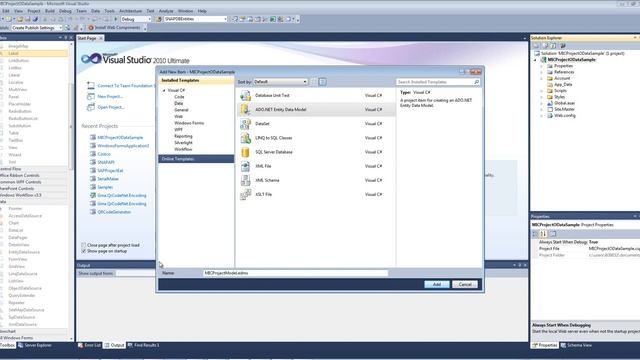Click Alphabetical sort icon in Properties panel
The width and height of the screenshot is (640, 360).
[544, 234]
